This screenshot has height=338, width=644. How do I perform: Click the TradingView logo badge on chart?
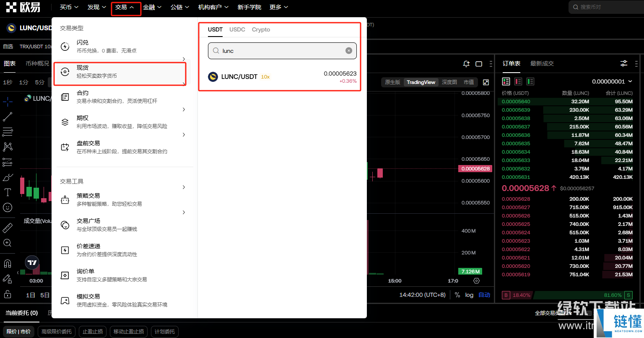click(32, 263)
